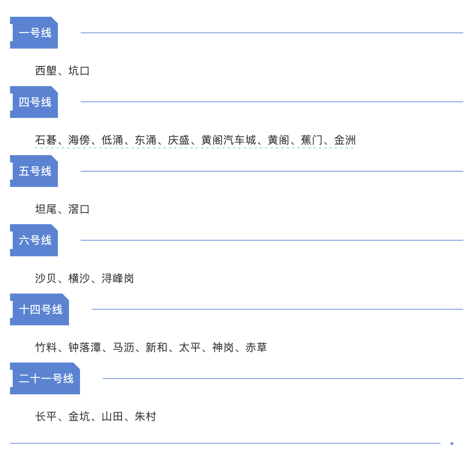The width and height of the screenshot is (476, 457).
Task: Click the 浔峰岗 station name
Action: 118,278
